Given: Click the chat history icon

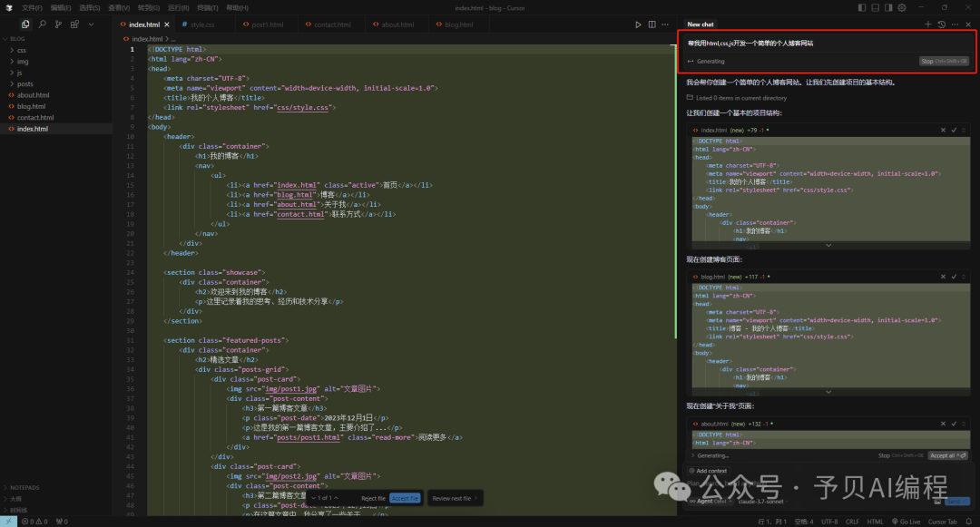Looking at the screenshot, I should click(x=941, y=24).
